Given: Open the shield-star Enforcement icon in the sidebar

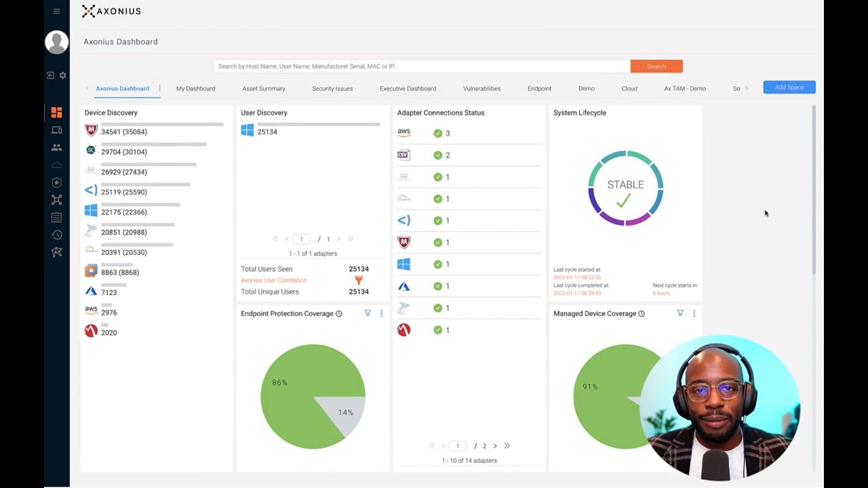Looking at the screenshot, I should (x=56, y=182).
